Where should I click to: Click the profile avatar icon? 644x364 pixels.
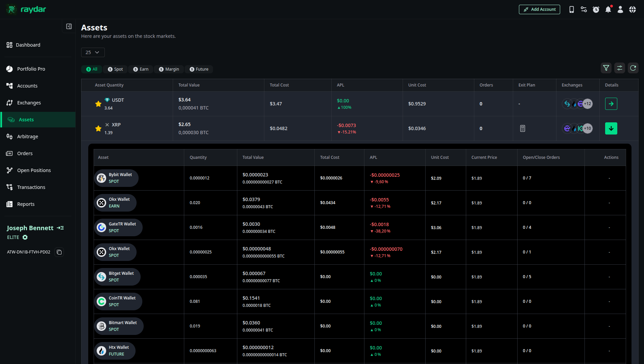click(620, 9)
